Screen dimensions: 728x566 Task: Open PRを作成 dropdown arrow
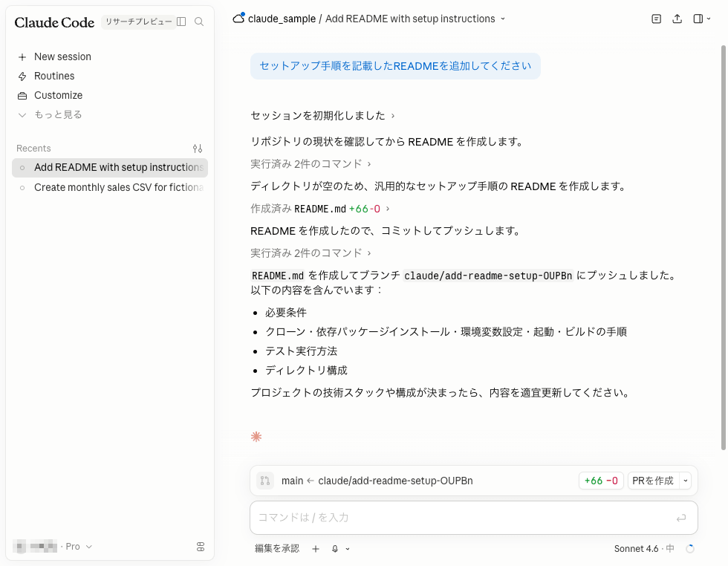pos(685,481)
